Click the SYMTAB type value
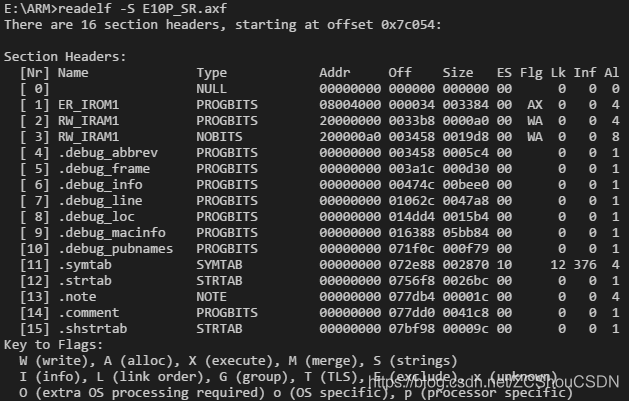Viewport: 629px width, 401px height. 220,264
